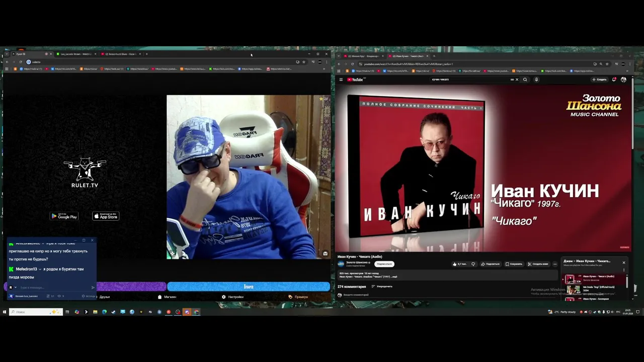Open the YouTube account avatar menu
This screenshot has height=362, width=644.
pos(623,79)
